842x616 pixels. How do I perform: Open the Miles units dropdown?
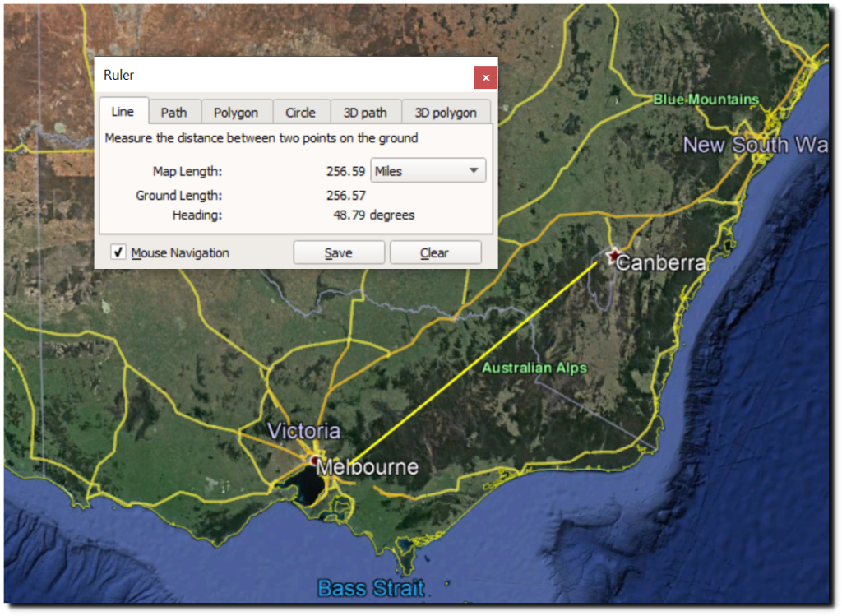(x=428, y=171)
